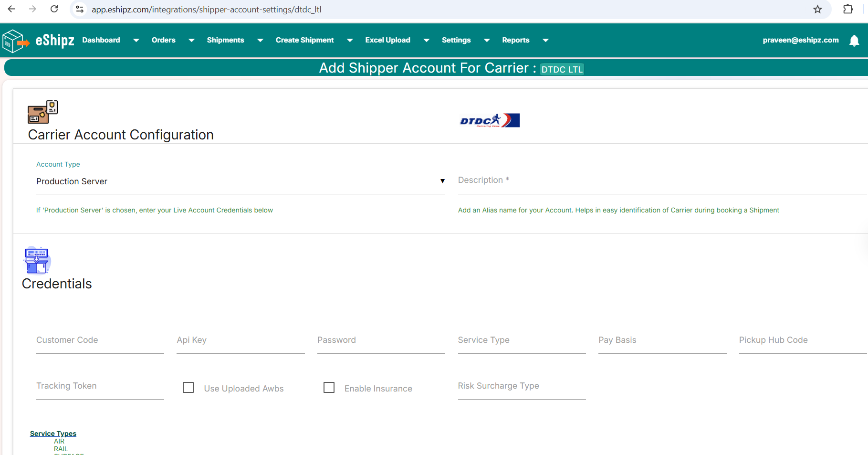Image resolution: width=868 pixels, height=455 pixels.
Task: Focus the Description input field
Action: coord(662,181)
